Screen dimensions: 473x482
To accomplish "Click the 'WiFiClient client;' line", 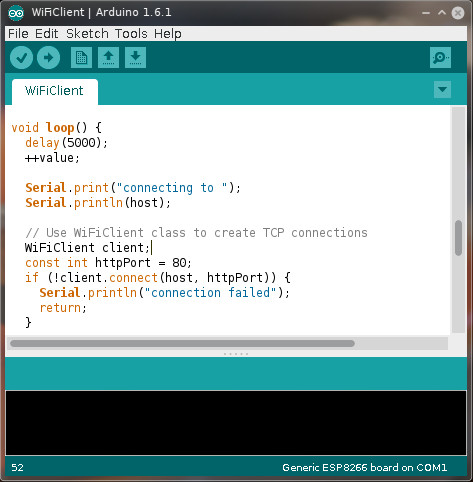I will pos(87,248).
